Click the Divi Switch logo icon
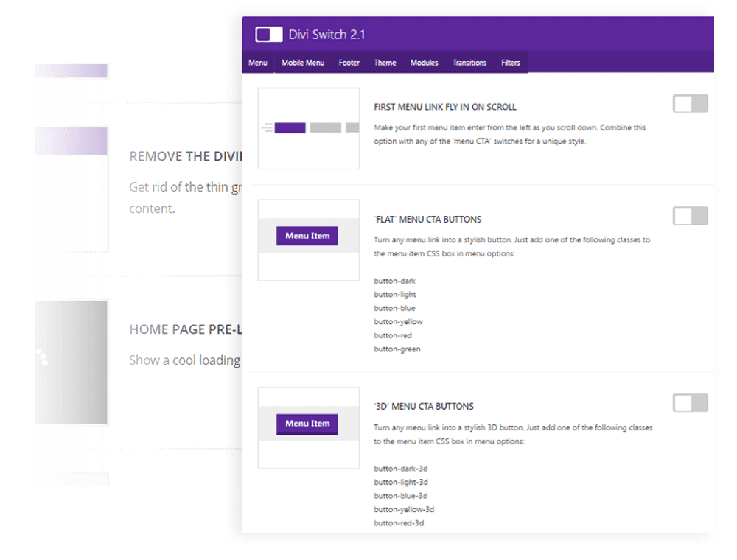Viewport: 737px width, 560px height. 269,35
